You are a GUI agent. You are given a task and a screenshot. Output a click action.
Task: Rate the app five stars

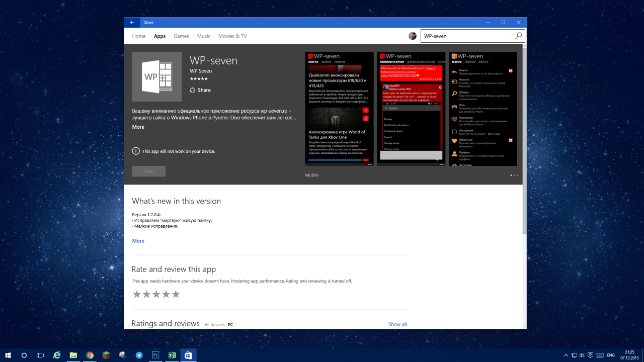(x=176, y=294)
